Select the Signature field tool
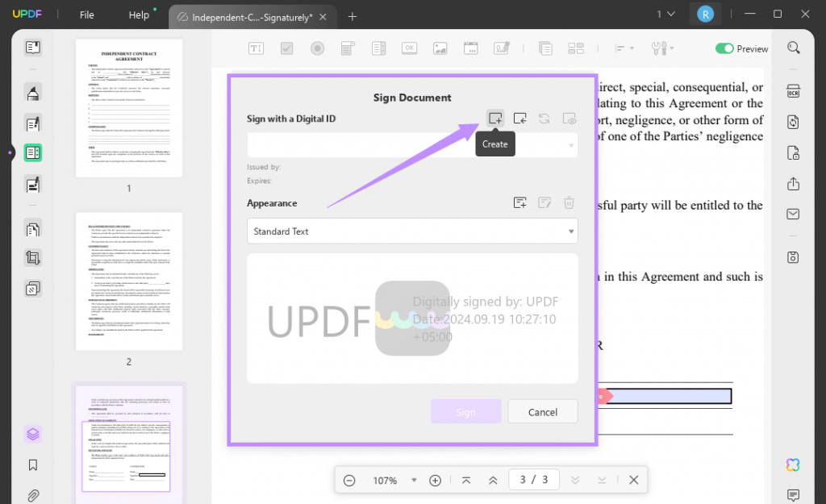826x504 pixels. tap(501, 48)
